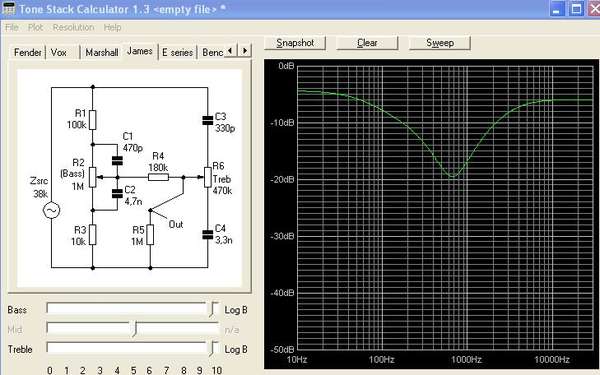Click the C1 470p capacitor symbol

point(117,161)
